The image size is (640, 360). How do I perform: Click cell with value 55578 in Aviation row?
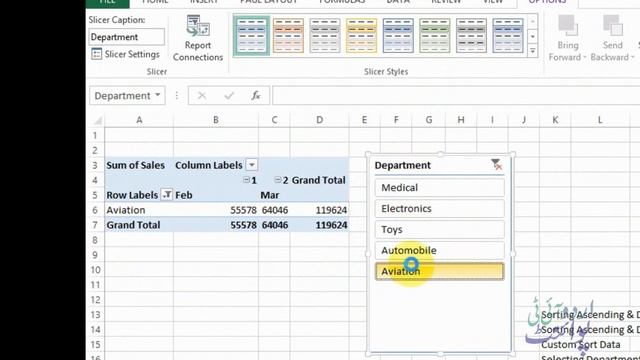[x=216, y=210]
